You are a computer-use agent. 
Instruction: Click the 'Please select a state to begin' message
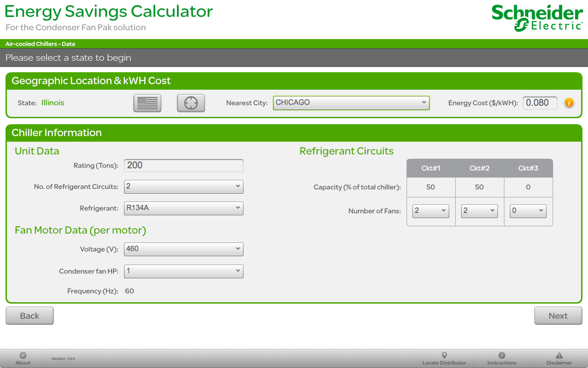click(x=68, y=58)
